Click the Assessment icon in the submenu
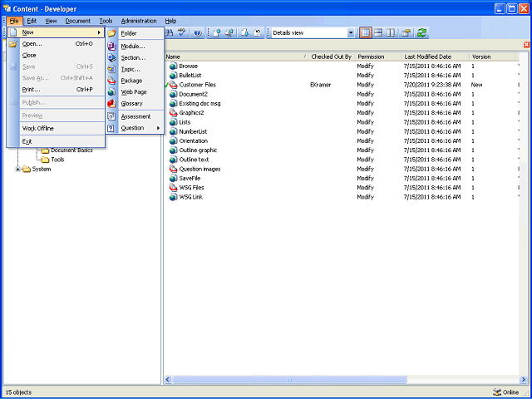This screenshot has width=532, height=399. pos(111,116)
